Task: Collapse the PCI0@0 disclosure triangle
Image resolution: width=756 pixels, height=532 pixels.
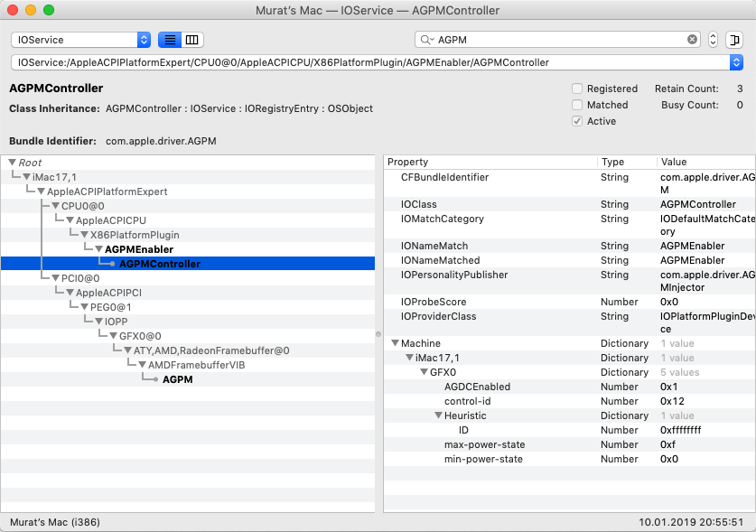Action: [x=56, y=278]
